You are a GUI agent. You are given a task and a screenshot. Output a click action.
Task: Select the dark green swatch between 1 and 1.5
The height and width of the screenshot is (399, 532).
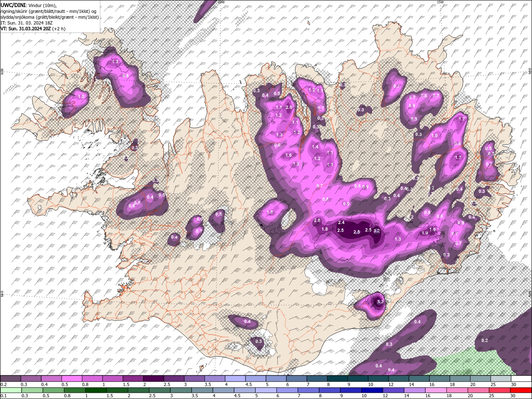(x=95, y=390)
